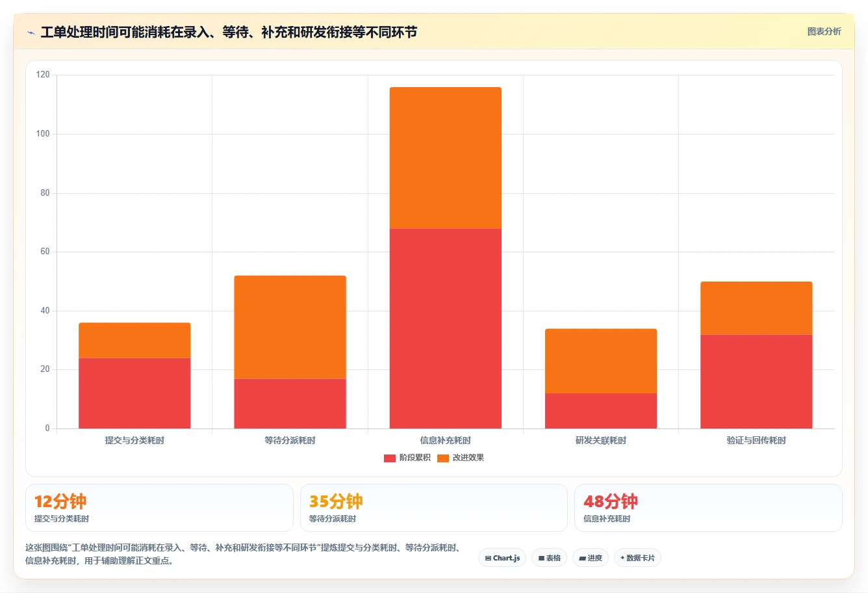The width and height of the screenshot is (868, 593).
Task: Click orange segment of 信息补充耗时 bar
Action: tap(446, 158)
